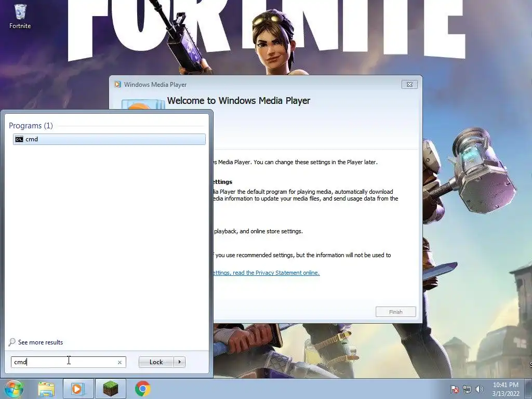Select the cmd program result
The width and height of the screenshot is (532, 399).
[109, 139]
